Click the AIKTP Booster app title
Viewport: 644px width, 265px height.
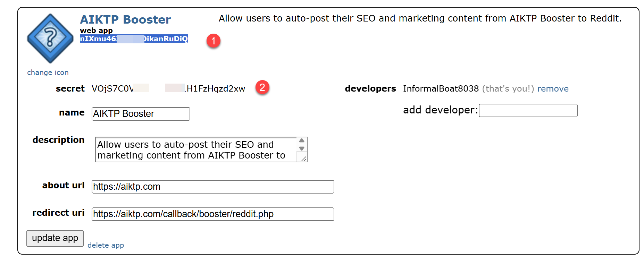coord(125,20)
